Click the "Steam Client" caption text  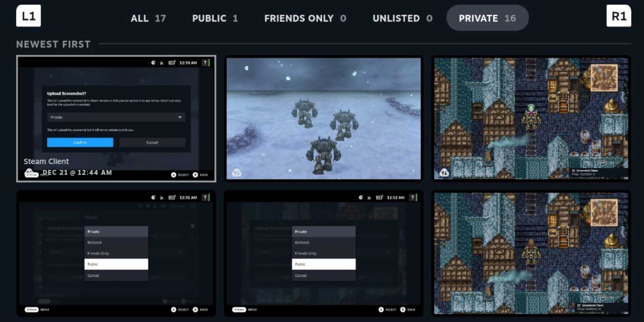click(x=46, y=161)
